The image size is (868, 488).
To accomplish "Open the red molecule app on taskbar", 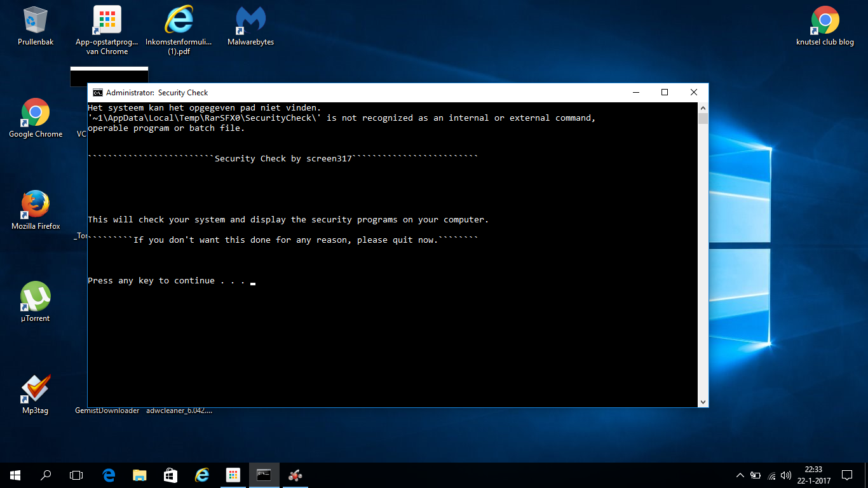I will [295, 475].
